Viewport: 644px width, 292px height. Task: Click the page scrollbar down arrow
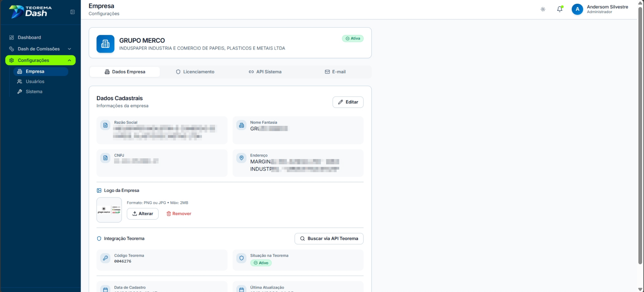(640, 289)
